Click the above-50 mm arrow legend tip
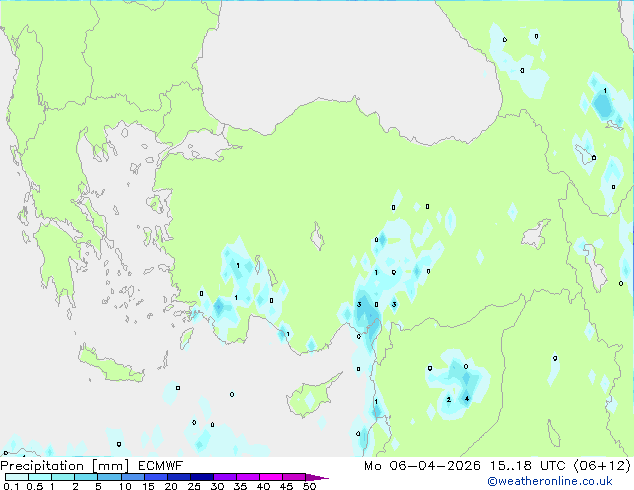The image size is (634, 490). click(317, 477)
